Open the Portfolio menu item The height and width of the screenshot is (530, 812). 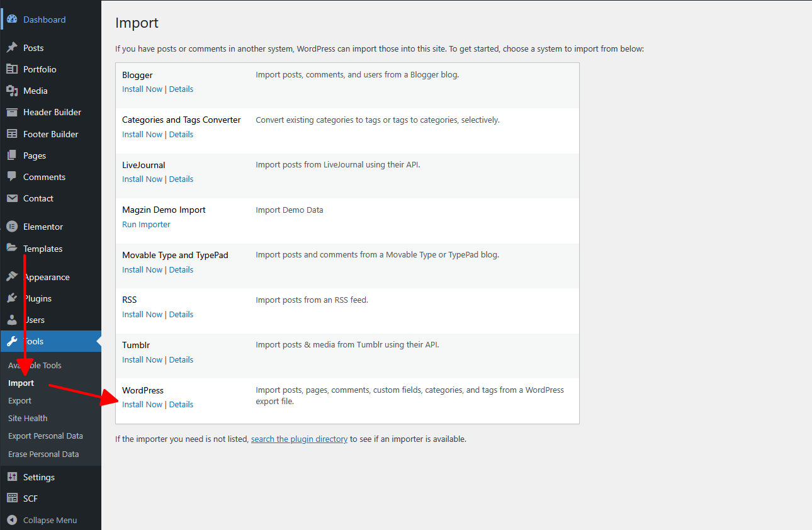(40, 69)
